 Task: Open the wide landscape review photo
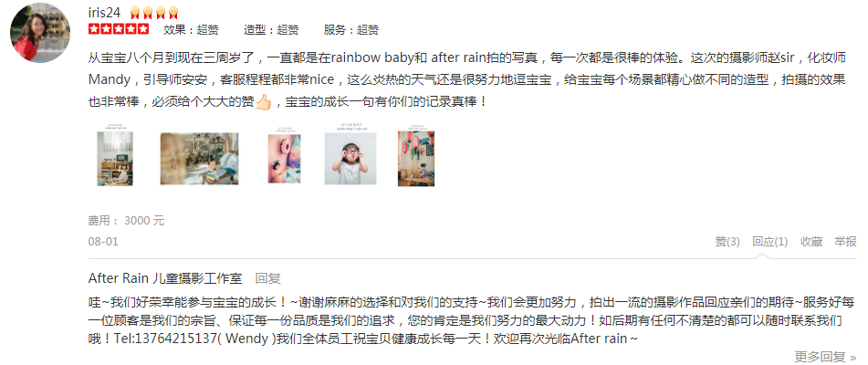pyautogui.click(x=199, y=158)
